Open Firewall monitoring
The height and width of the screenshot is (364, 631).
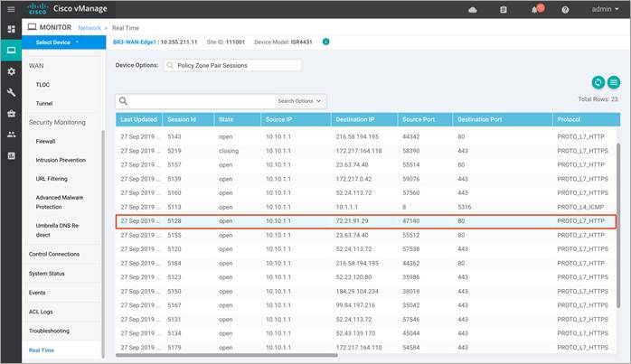pos(45,141)
